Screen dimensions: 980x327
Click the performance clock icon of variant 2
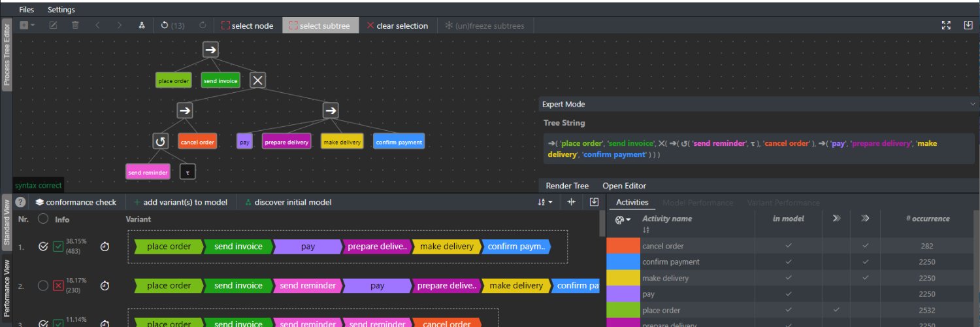105,286
